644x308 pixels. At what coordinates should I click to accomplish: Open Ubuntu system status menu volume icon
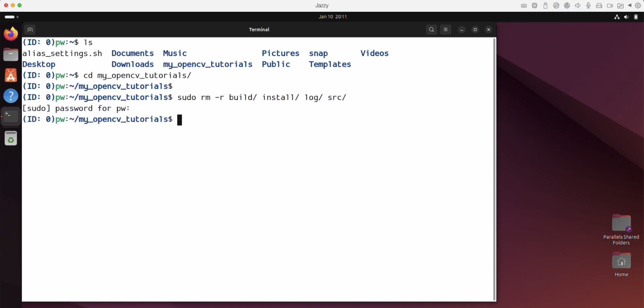coord(626,17)
